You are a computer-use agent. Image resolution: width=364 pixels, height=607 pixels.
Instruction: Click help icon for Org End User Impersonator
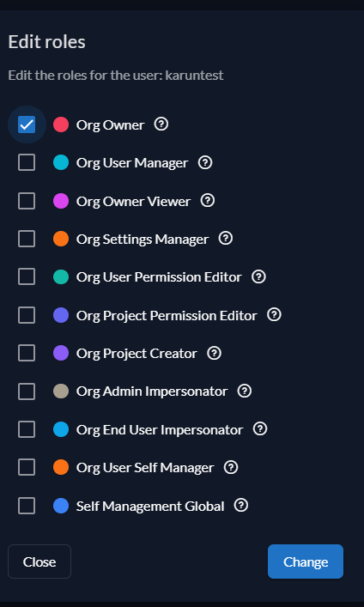[260, 429]
